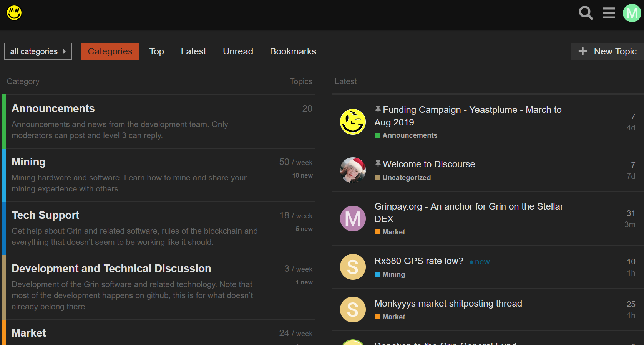Click the 24 / week Market count
The height and width of the screenshot is (345, 644).
point(296,333)
